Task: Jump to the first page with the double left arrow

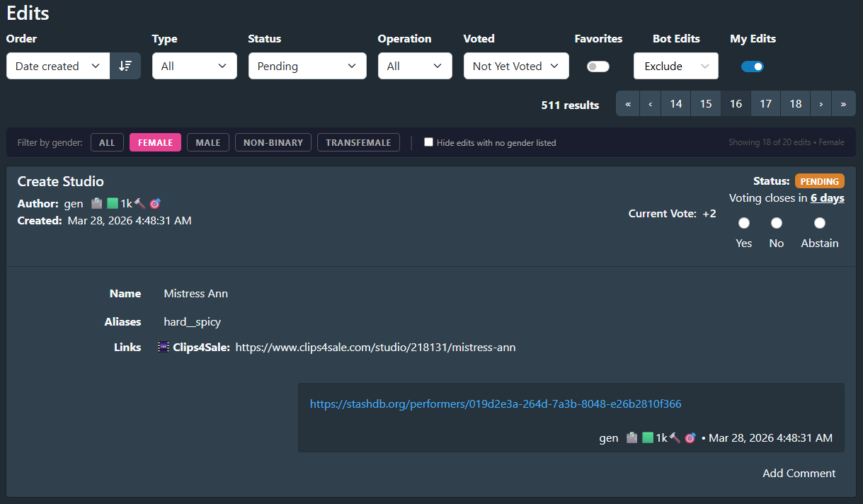Action: [x=628, y=104]
